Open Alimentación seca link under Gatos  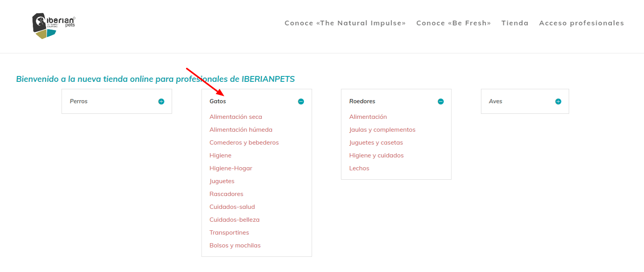click(x=236, y=117)
